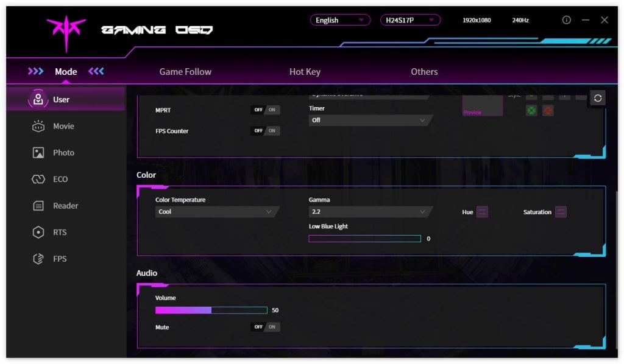This screenshot has height=364, width=624.
Task: Switch to Movie picture mode
Action: tap(38, 126)
